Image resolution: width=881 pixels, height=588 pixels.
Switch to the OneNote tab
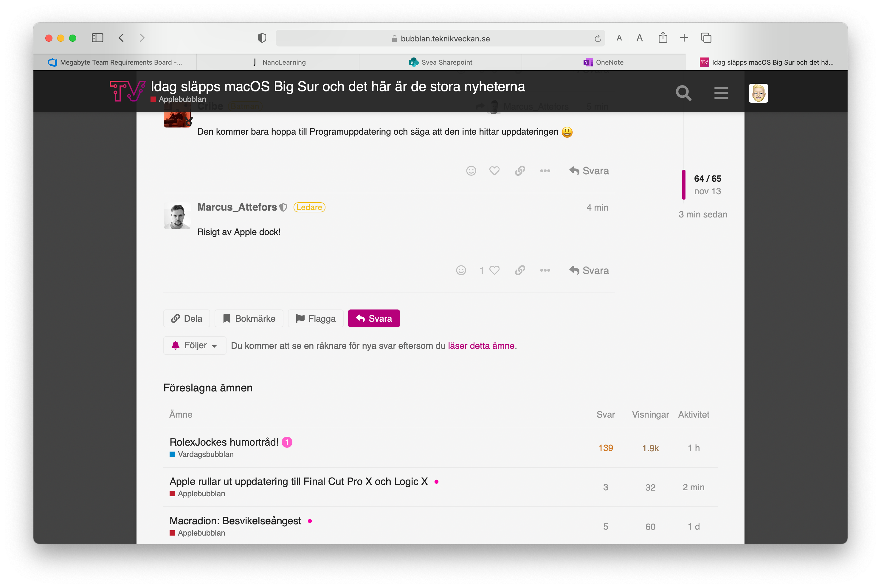click(x=603, y=62)
